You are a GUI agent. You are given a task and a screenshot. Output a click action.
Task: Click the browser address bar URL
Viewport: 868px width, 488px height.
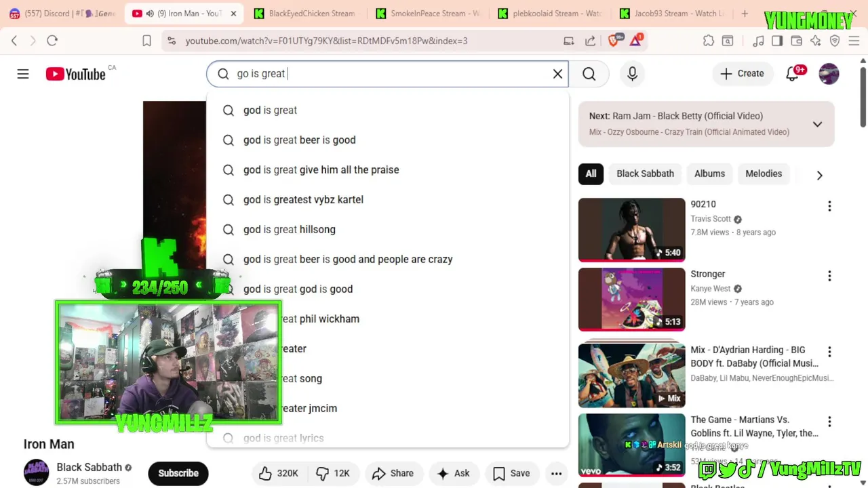[326, 41]
